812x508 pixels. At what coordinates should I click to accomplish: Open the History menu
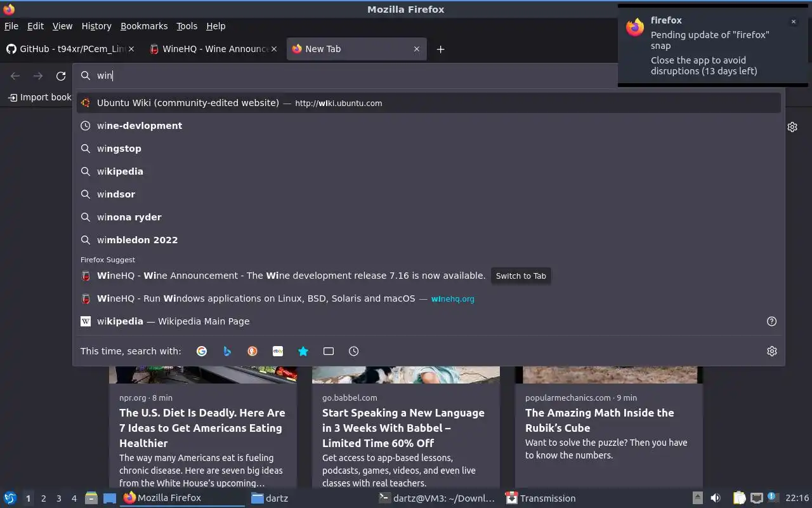(x=96, y=26)
